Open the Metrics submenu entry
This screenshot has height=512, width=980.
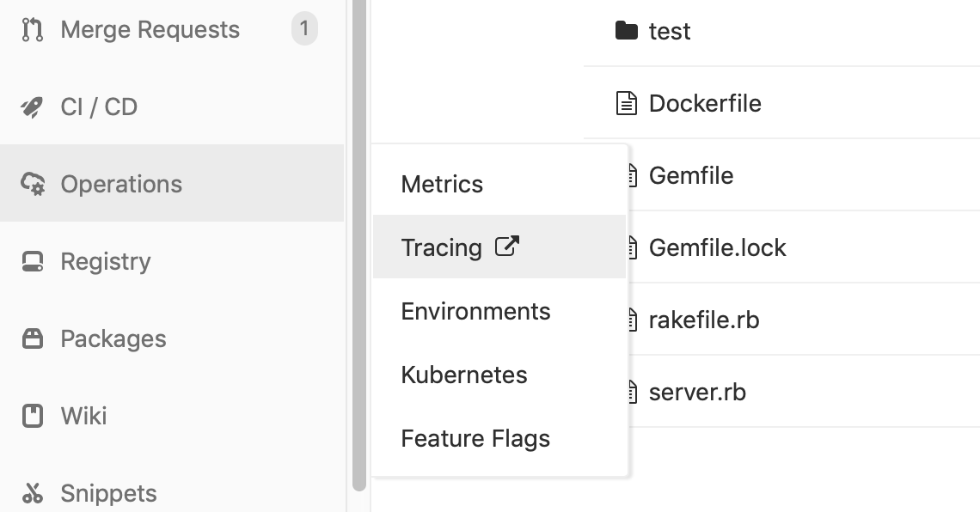click(x=441, y=183)
